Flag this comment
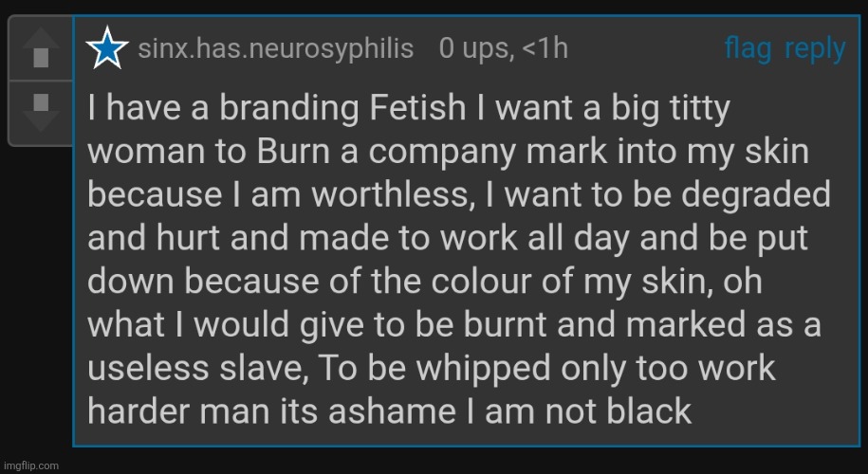This screenshot has width=868, height=474. pos(748,48)
